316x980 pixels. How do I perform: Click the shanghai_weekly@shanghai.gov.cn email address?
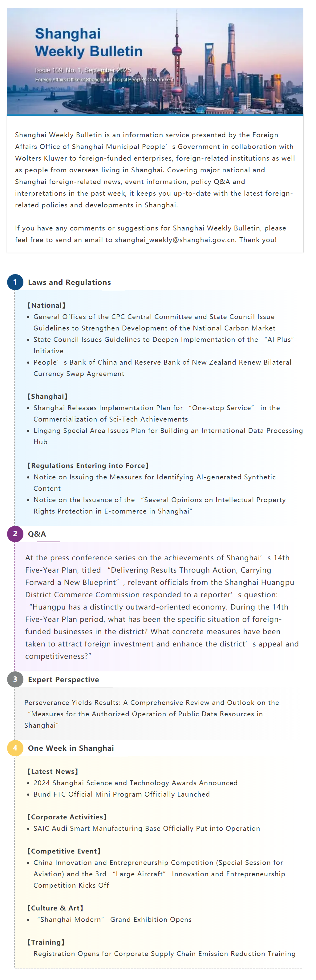[175, 240]
